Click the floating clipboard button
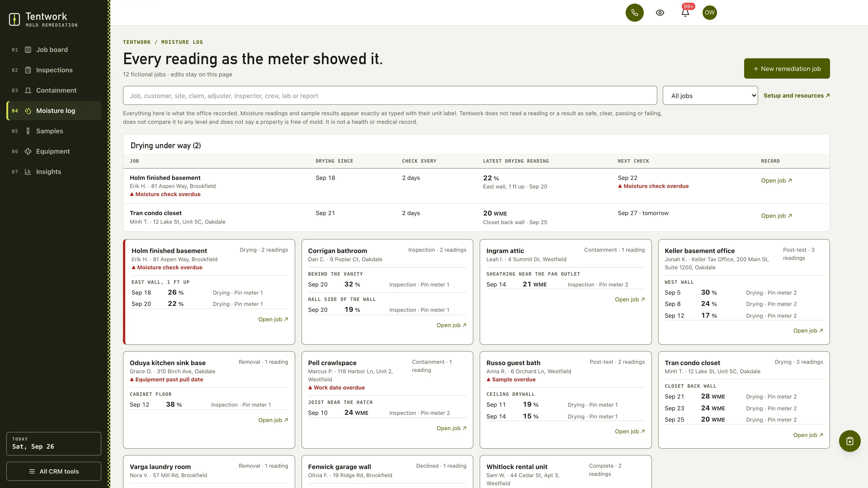Screen dimensions: 868x488 tap(849, 441)
